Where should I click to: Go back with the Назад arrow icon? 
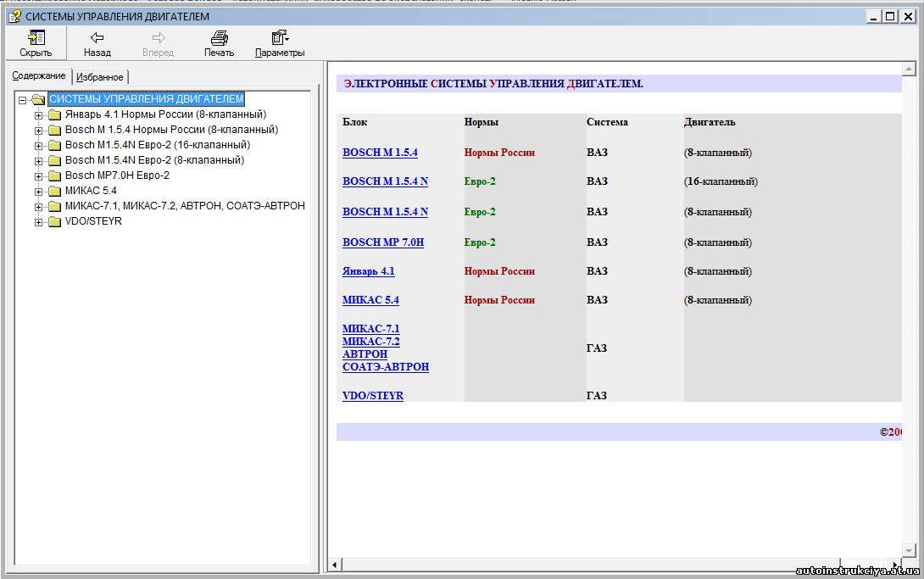(x=97, y=38)
